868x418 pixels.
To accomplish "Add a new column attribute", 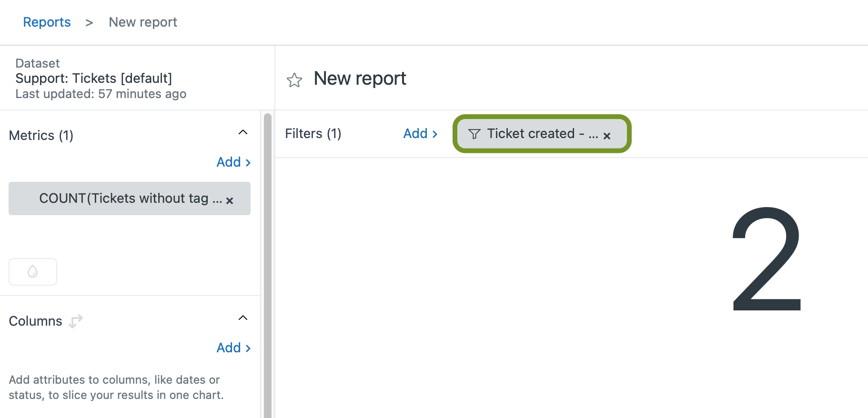I will tap(233, 348).
